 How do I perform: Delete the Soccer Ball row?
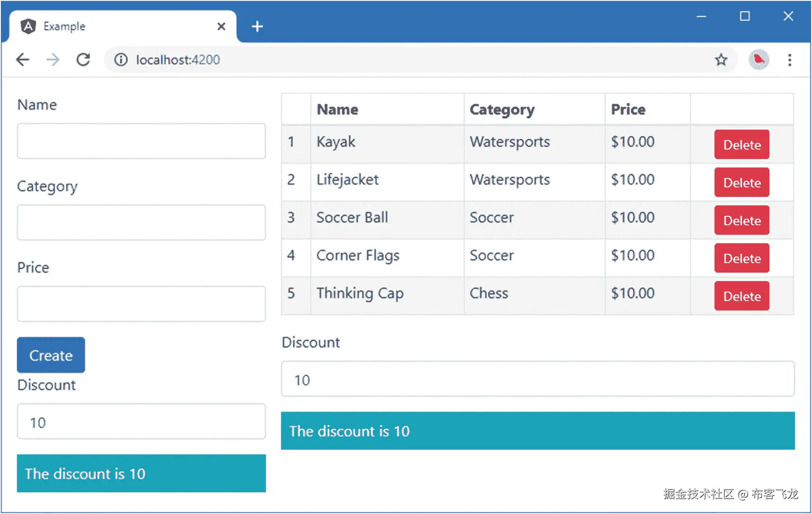(x=741, y=220)
